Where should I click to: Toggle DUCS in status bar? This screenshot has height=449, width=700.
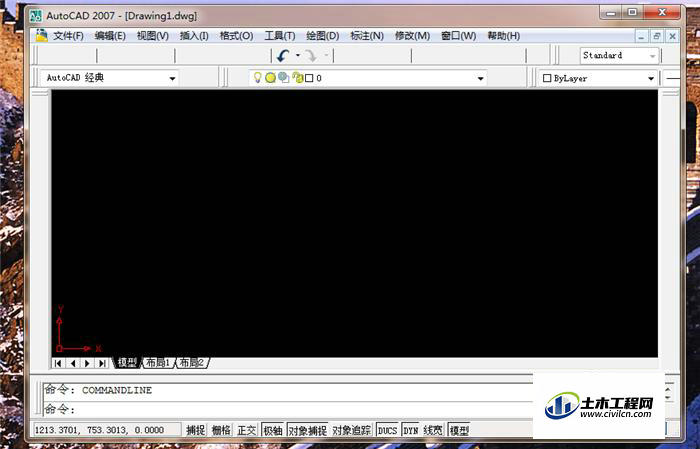tap(387, 430)
